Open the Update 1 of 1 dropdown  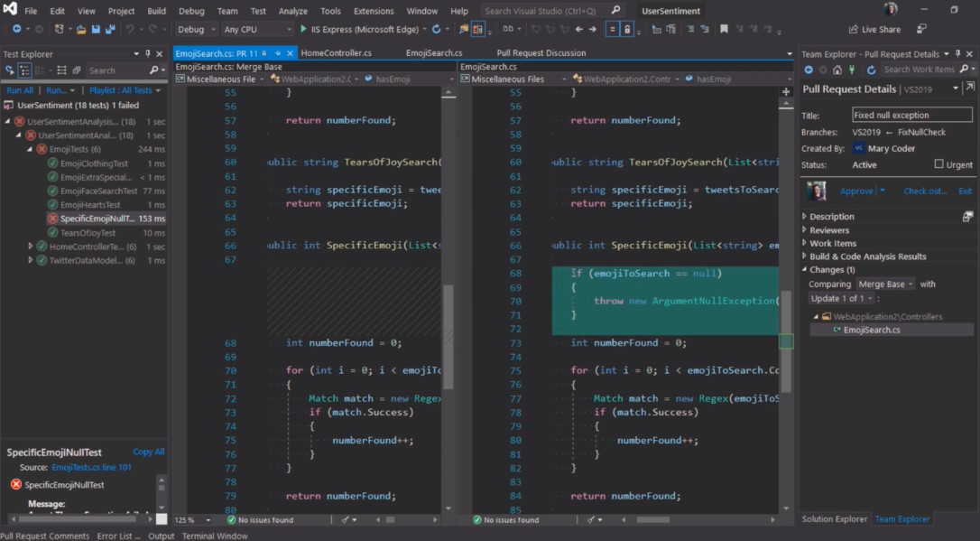(x=841, y=298)
